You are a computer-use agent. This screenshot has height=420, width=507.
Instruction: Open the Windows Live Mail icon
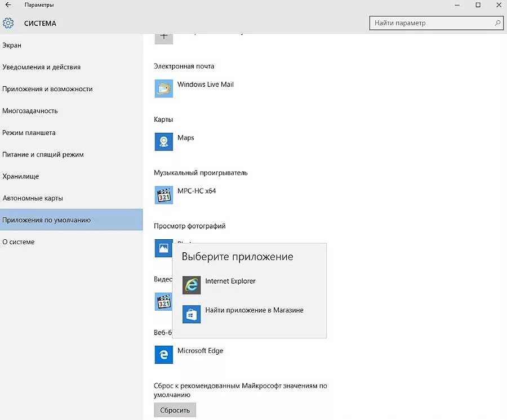(163, 88)
